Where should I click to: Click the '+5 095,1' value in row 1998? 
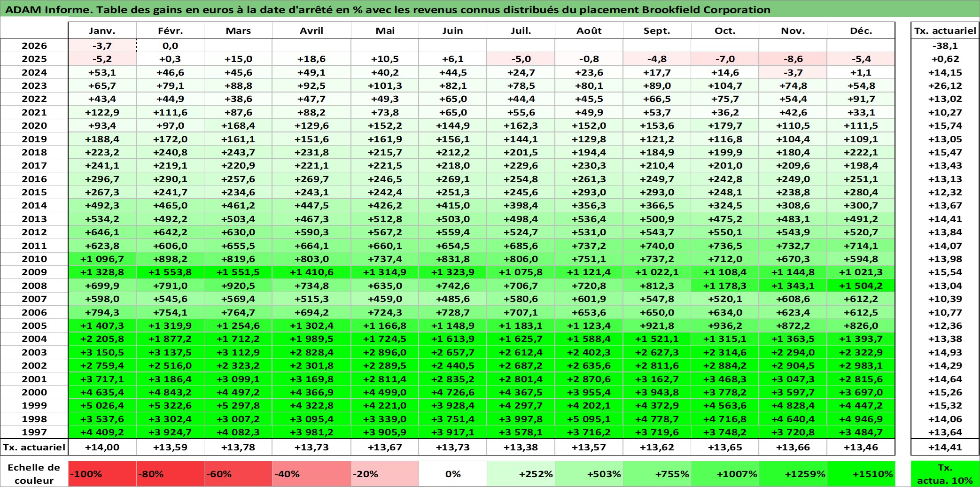click(589, 419)
